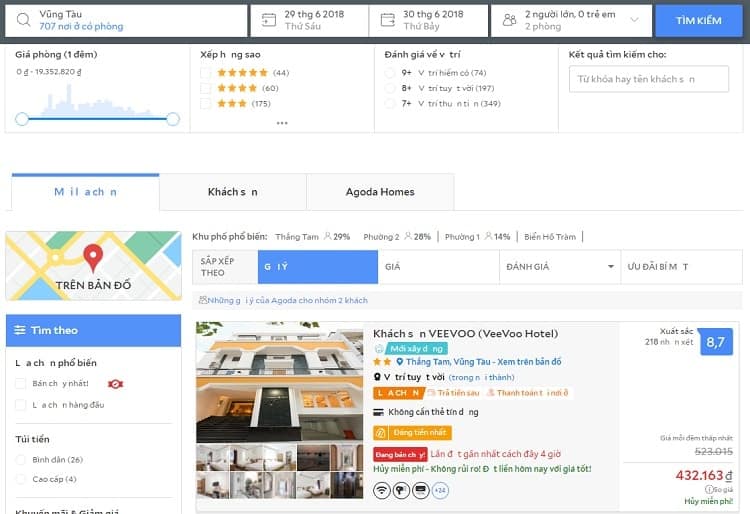Open the Biển Hồ Tràm neighborhood link
750x514 pixels.
tap(550, 237)
